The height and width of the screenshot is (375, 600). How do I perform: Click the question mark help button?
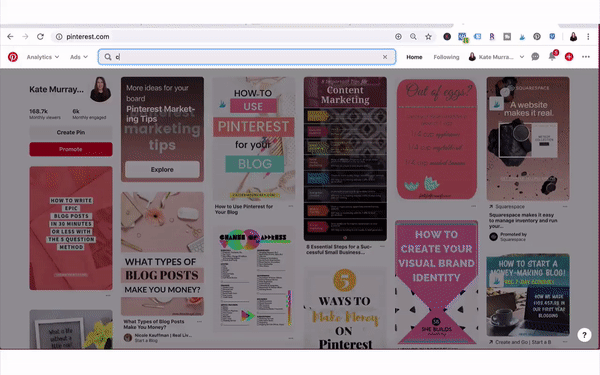[x=584, y=335]
